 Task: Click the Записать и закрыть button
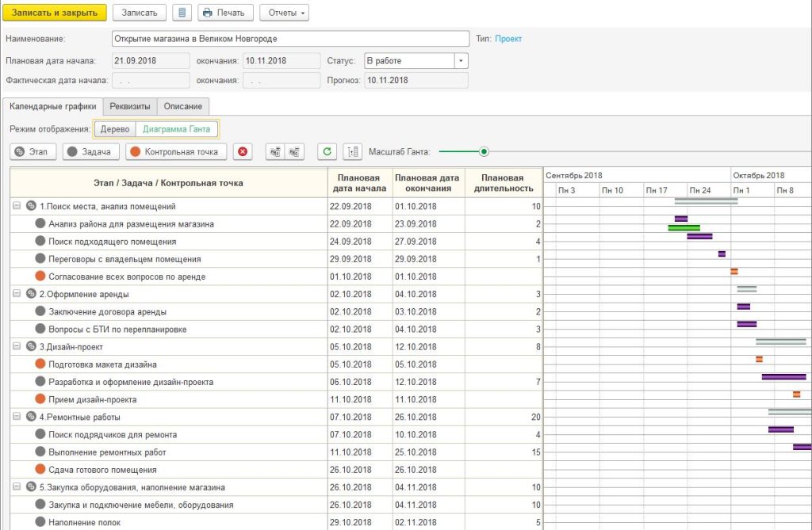point(55,13)
